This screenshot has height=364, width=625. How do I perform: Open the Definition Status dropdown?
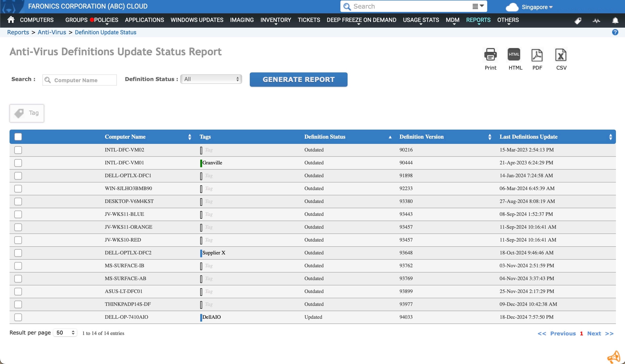point(211,79)
